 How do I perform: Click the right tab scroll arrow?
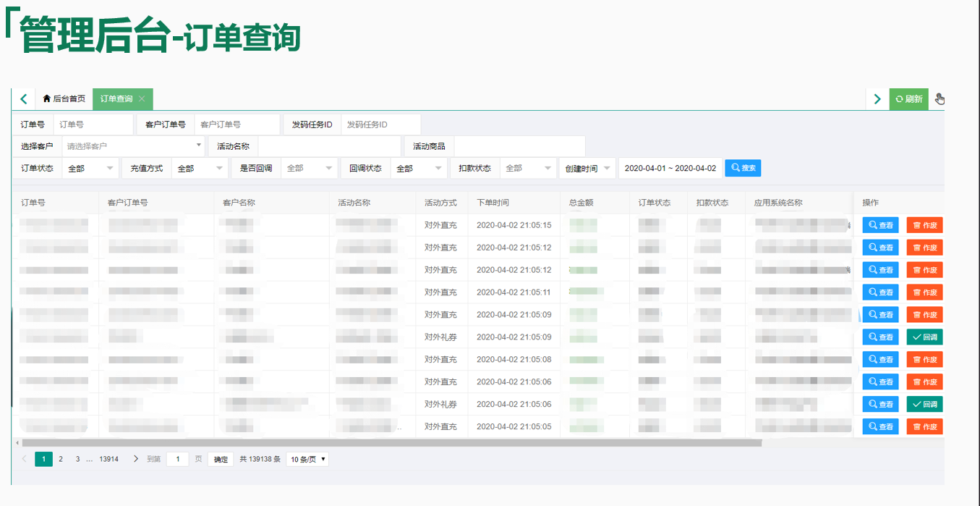pos(877,99)
